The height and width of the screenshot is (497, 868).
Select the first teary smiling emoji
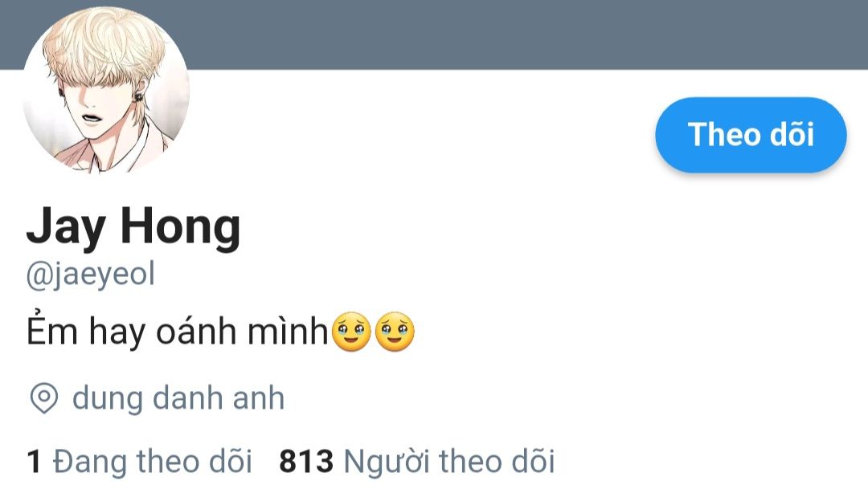tap(351, 332)
